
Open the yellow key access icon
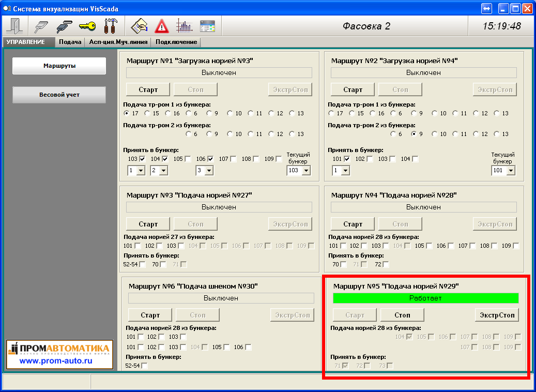(x=87, y=26)
